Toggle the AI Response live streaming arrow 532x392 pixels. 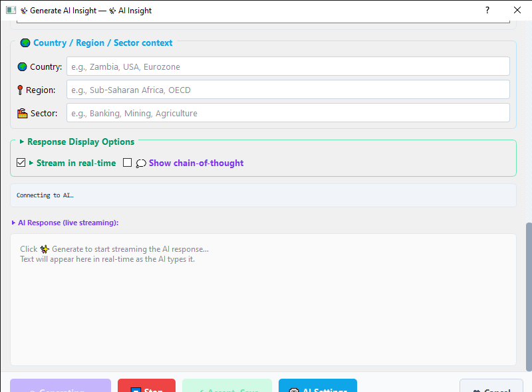pyautogui.click(x=13, y=223)
